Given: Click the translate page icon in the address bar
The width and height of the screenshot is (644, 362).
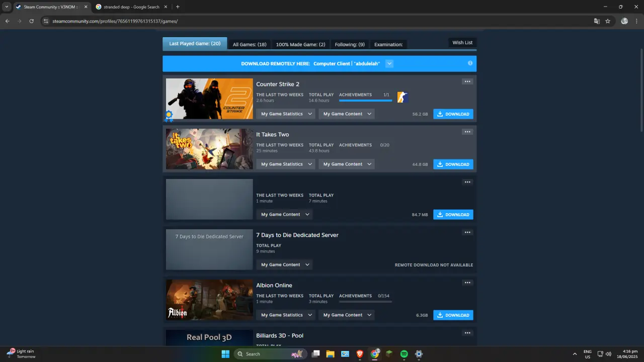Looking at the screenshot, I should (597, 21).
